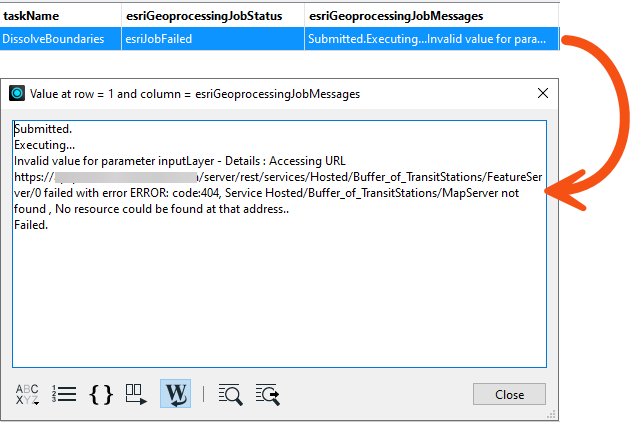Click inside the message text area
Viewport: 630px width, 422px height.
[279, 244]
